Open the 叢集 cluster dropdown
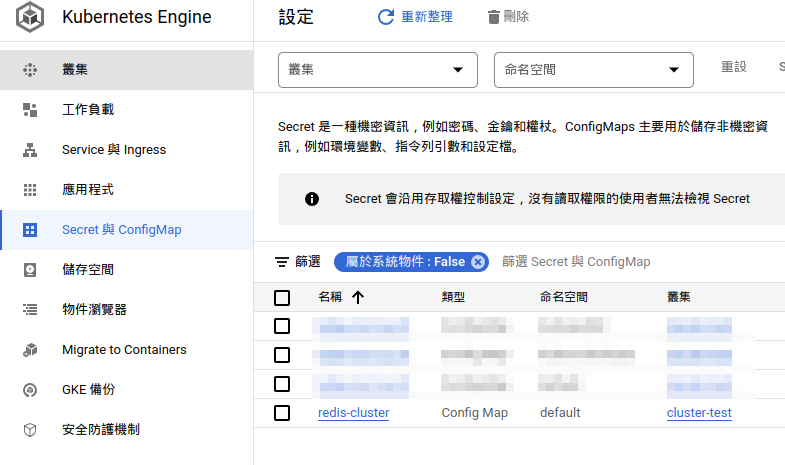Viewport: 785px width, 465px height. (377, 70)
